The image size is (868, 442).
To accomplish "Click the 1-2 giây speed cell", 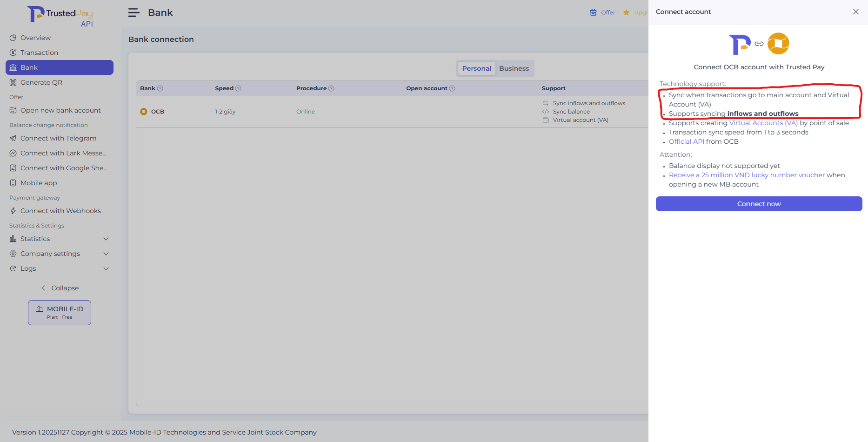I will [x=225, y=112].
